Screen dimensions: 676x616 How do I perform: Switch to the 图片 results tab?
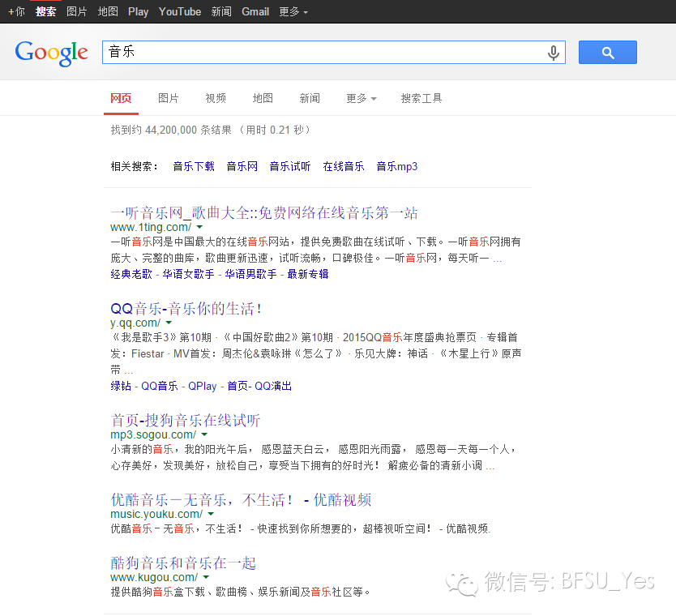click(x=168, y=98)
